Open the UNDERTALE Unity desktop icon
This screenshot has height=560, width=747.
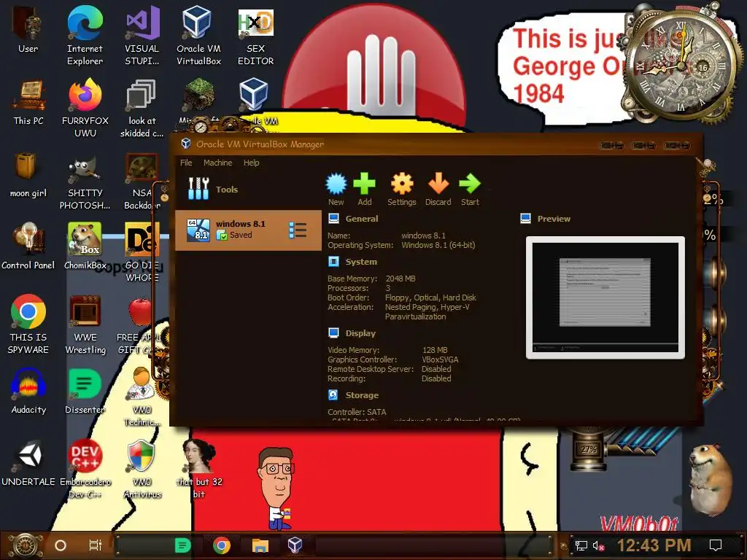pos(28,463)
